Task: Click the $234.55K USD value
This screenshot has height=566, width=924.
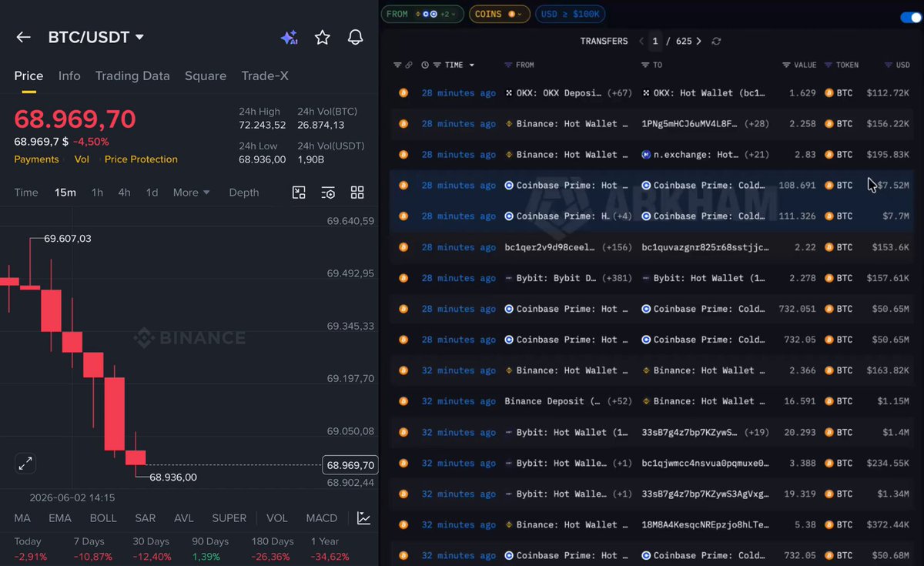Action: [x=888, y=463]
